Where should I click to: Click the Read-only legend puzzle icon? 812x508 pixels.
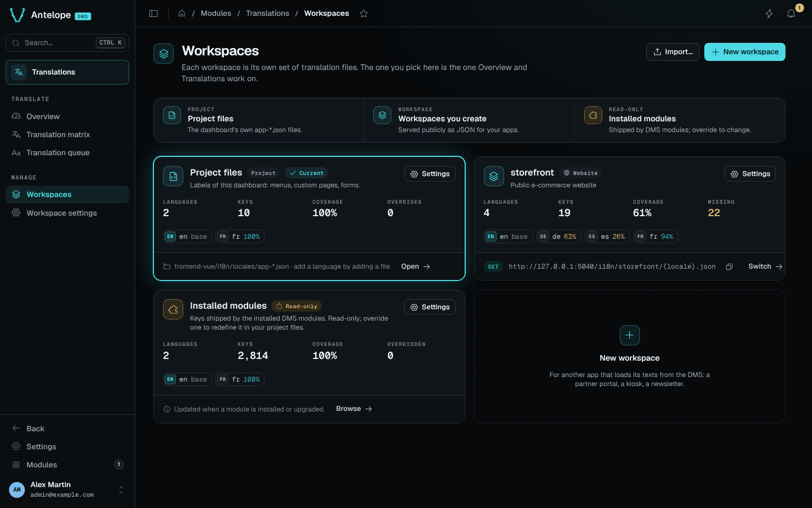(x=593, y=115)
